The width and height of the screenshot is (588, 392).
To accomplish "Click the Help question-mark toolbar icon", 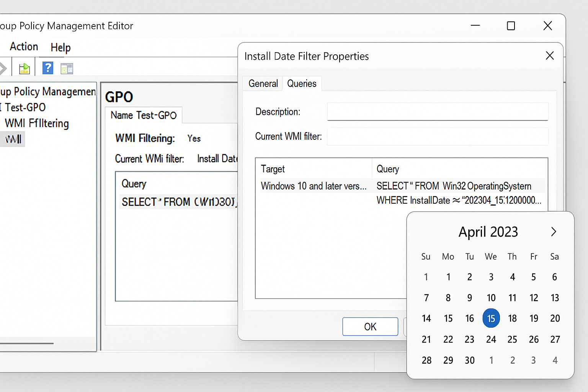I will [x=47, y=68].
